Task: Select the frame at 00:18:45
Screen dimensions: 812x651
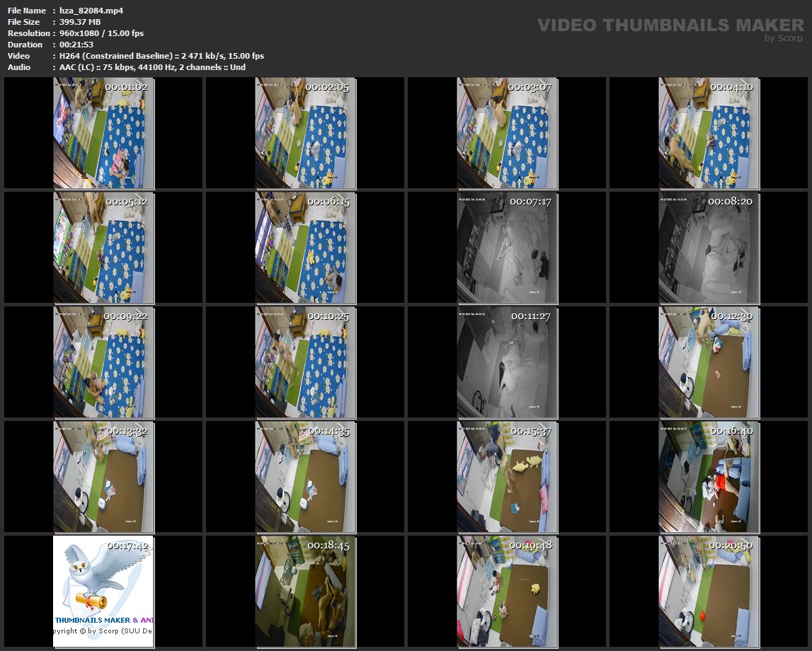Action: click(x=305, y=592)
